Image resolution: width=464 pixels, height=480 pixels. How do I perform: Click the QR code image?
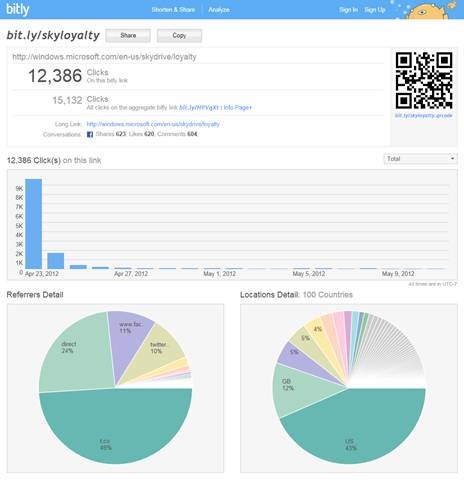[x=424, y=80]
